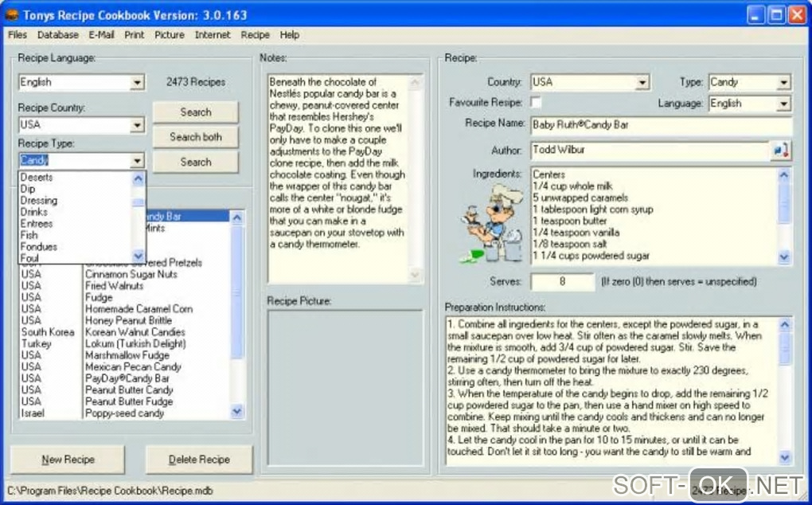Click the Delete Recipe button
This screenshot has width=812, height=505.
click(199, 460)
